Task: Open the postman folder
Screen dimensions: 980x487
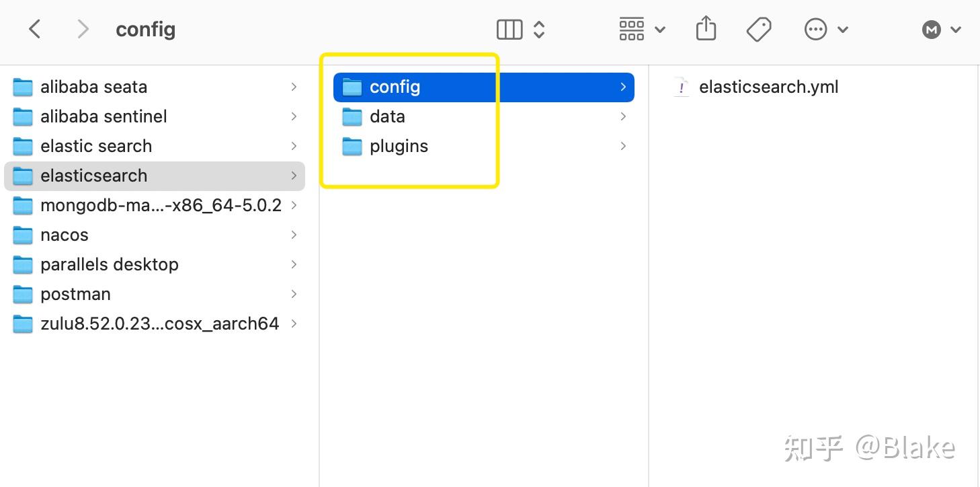Action: click(76, 294)
